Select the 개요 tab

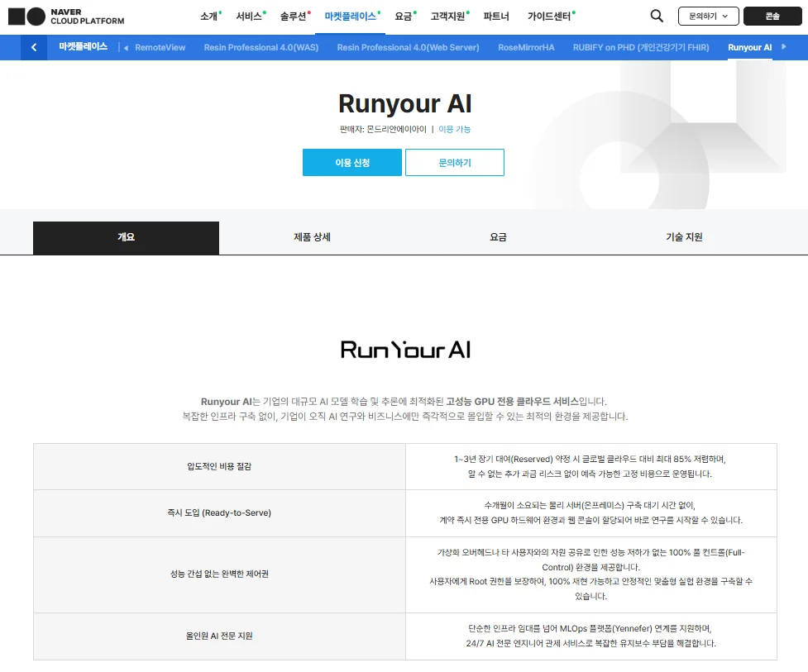[x=125, y=237]
